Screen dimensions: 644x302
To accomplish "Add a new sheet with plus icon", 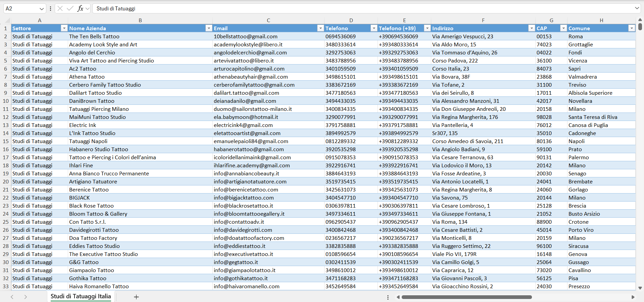I will 136,297.
